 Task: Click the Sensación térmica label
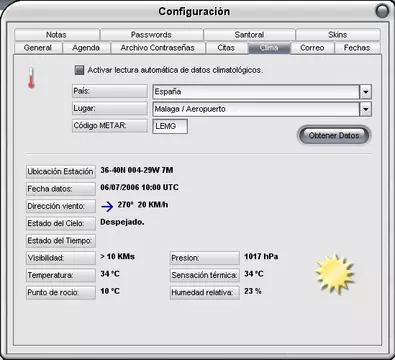205,275
